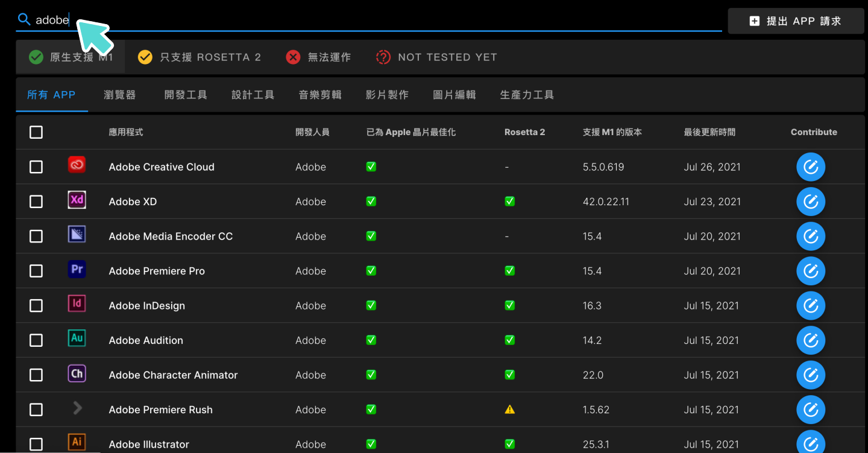Check the Adobe XD row checkbox
Viewport: 868px width, 453px height.
(x=36, y=201)
